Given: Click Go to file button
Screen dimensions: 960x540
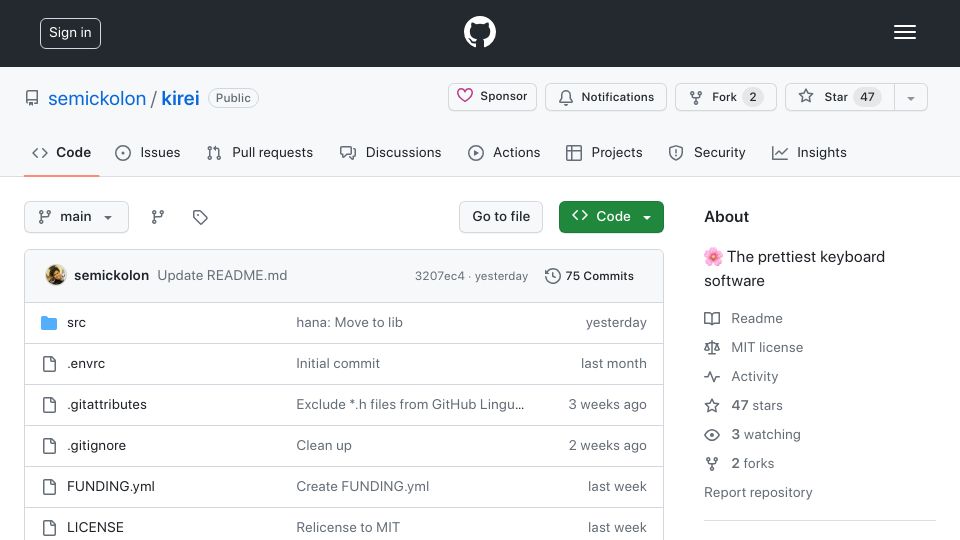Looking at the screenshot, I should click(x=501, y=217).
